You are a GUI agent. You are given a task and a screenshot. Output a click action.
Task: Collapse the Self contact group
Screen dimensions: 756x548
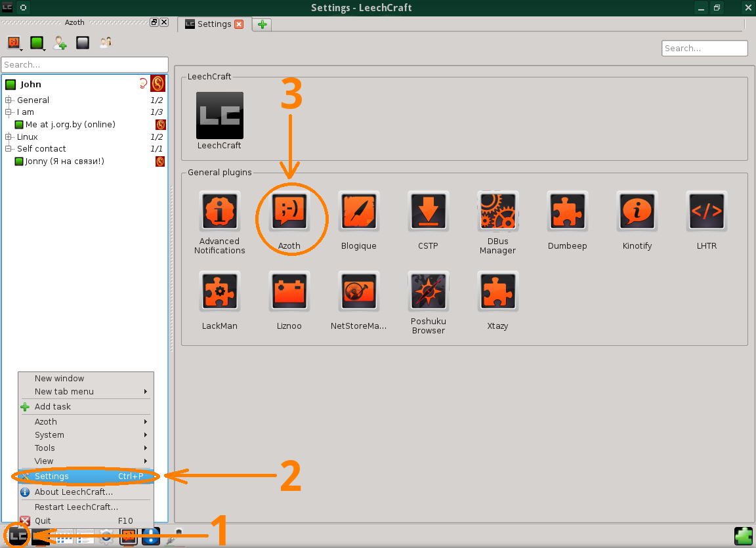pyautogui.click(x=8, y=148)
